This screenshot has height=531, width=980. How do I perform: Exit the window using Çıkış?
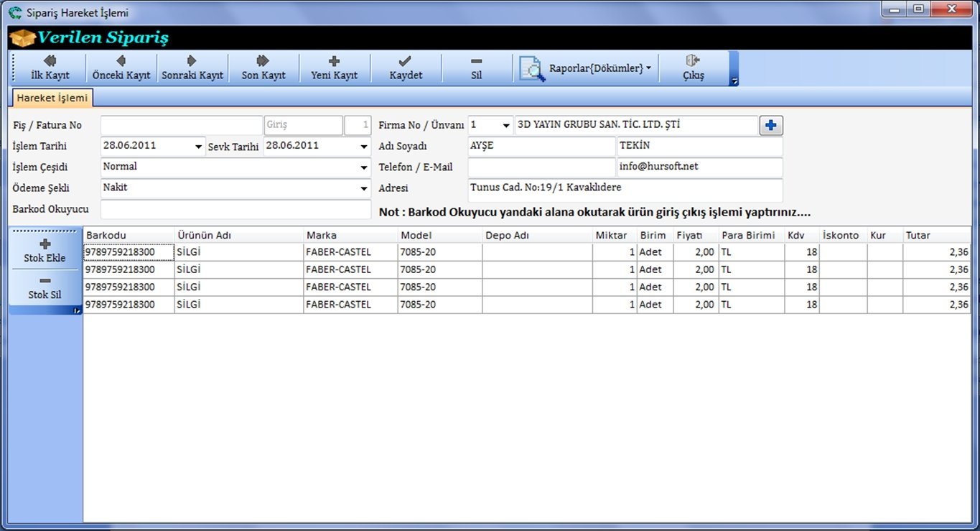click(693, 68)
